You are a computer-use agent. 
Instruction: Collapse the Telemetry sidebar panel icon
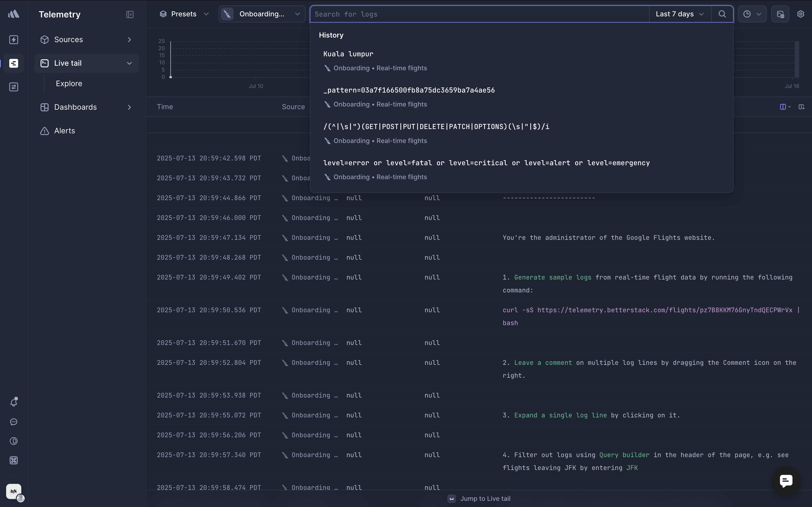[130, 14]
